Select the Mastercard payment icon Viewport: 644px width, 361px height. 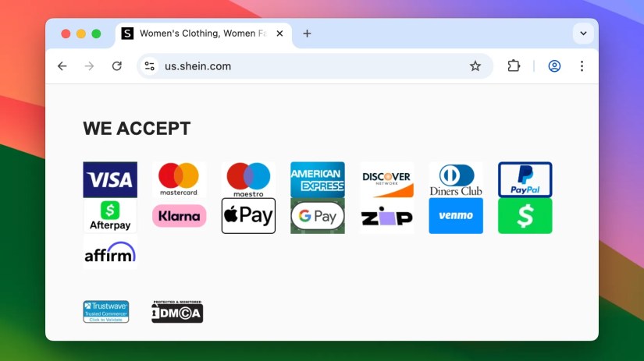tap(179, 179)
